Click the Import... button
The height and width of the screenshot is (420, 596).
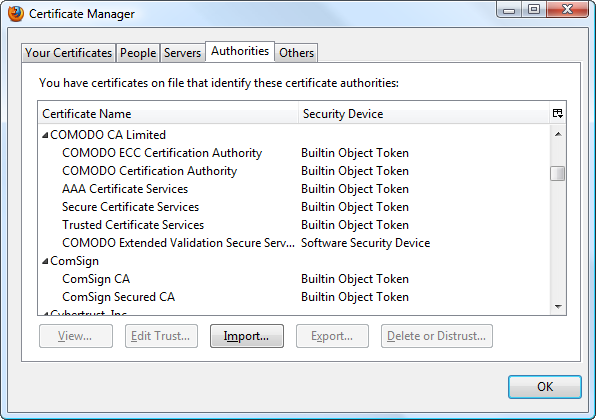tap(247, 336)
